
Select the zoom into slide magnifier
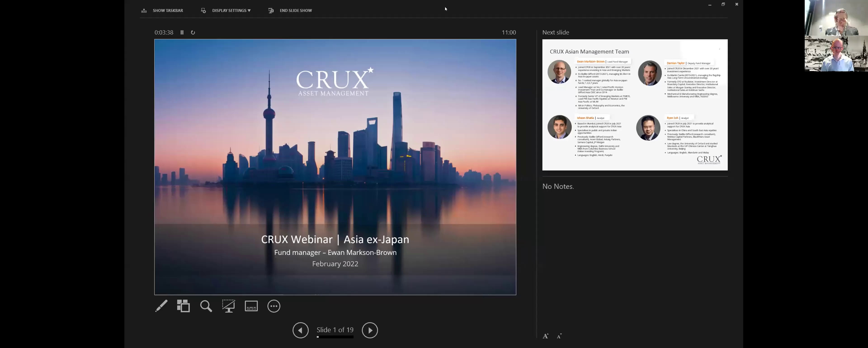tap(206, 306)
